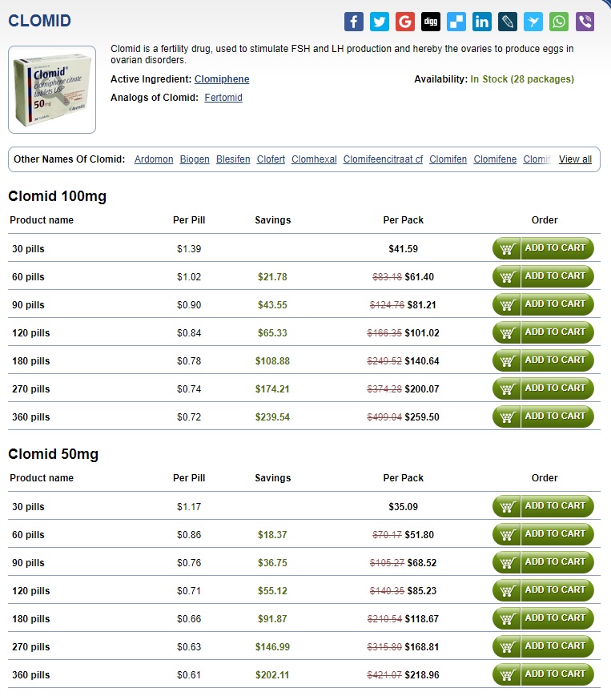Image resolution: width=611 pixels, height=700 pixels.
Task: Click the Digg share icon
Action: click(431, 22)
